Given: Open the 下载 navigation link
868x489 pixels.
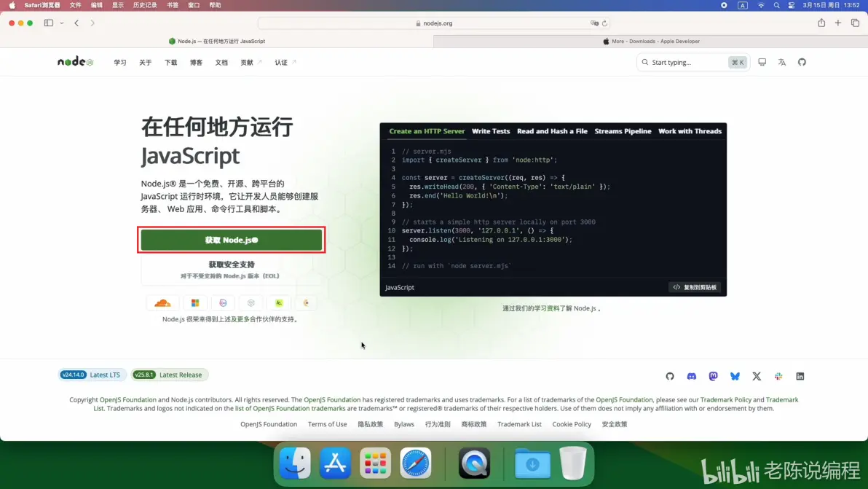Looking at the screenshot, I should (170, 63).
